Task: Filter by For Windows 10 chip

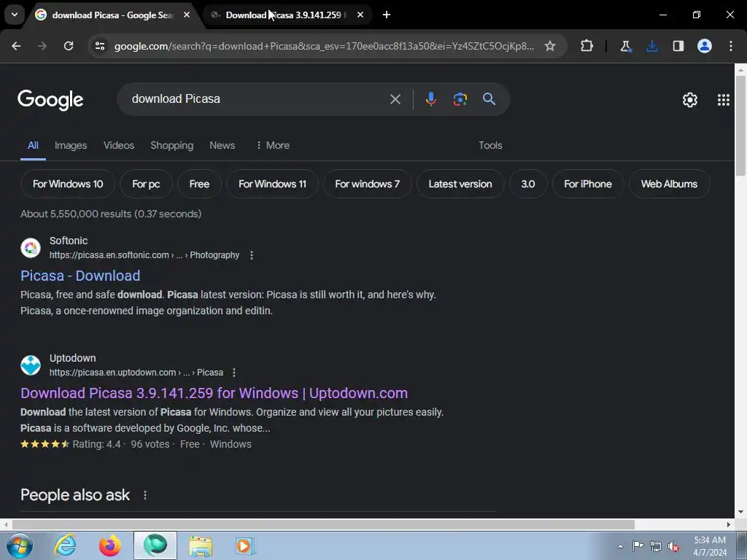Action: click(x=68, y=184)
